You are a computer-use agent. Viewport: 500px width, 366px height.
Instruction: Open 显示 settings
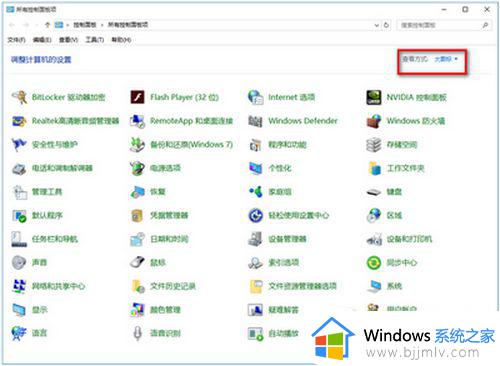pyautogui.click(x=29, y=310)
